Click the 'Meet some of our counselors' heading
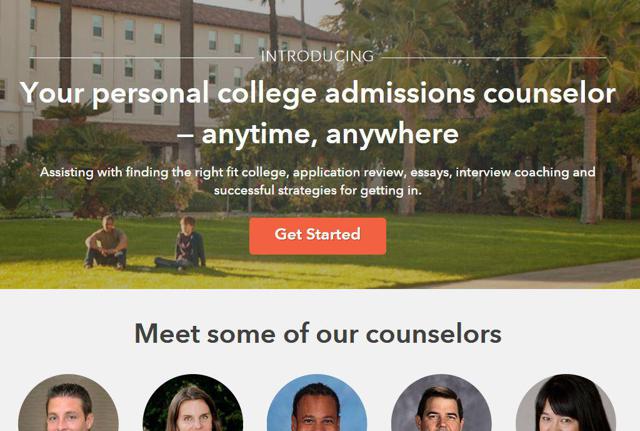 point(318,333)
